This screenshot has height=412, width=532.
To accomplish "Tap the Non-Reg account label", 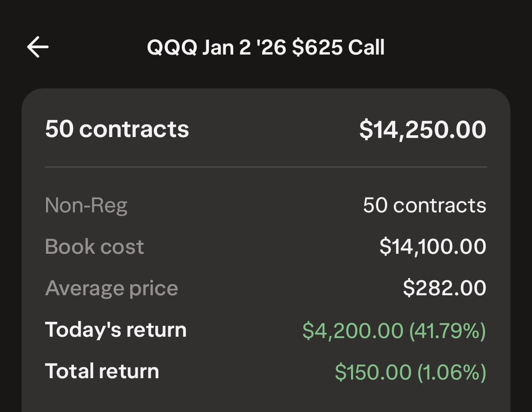I will [x=86, y=206].
